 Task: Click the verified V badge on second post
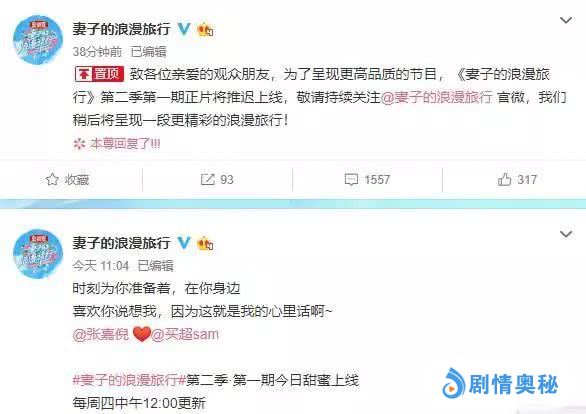pos(183,243)
